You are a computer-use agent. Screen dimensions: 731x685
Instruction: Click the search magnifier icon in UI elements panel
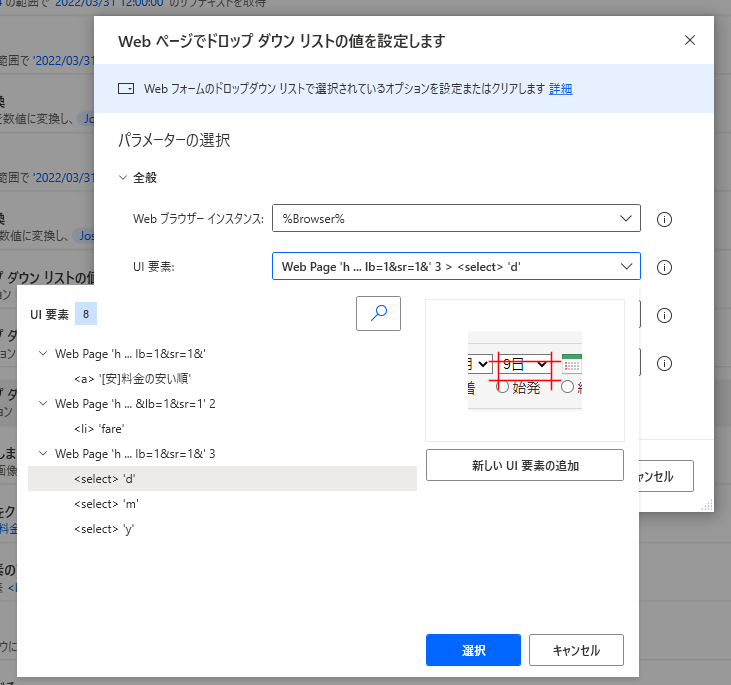tap(378, 313)
